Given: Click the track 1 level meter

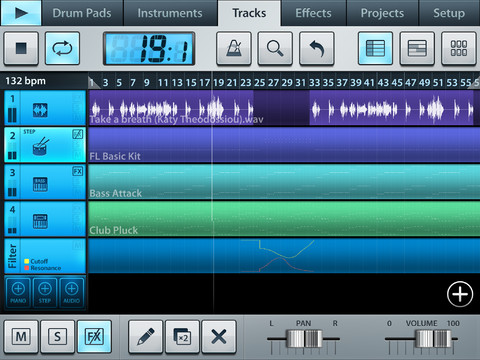Looking at the screenshot, I should pyautogui.click(x=12, y=115).
